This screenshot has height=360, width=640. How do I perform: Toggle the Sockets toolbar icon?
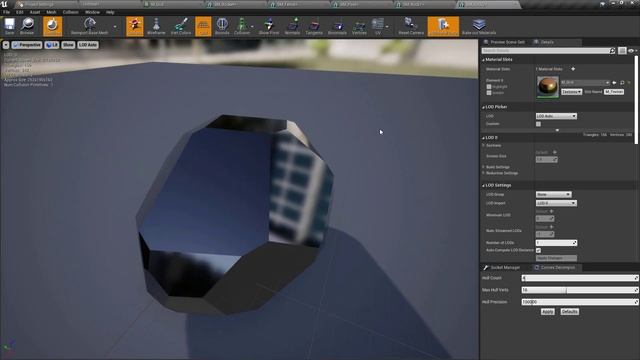tap(135, 26)
